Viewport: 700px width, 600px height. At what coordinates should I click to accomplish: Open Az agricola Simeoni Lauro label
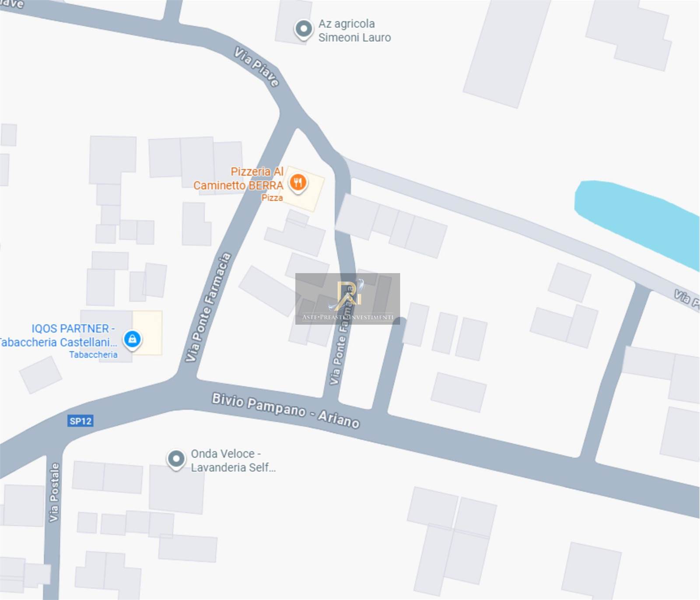[354, 31]
